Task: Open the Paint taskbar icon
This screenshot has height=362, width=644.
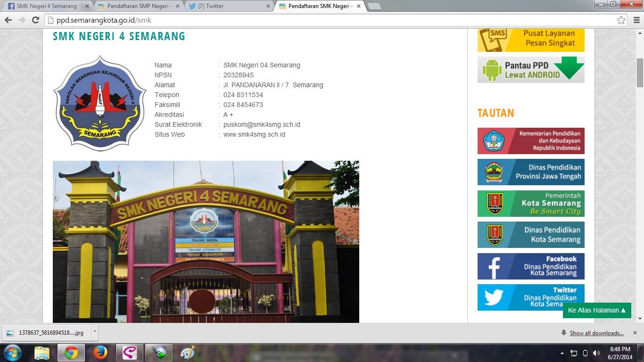Action: tap(188, 353)
